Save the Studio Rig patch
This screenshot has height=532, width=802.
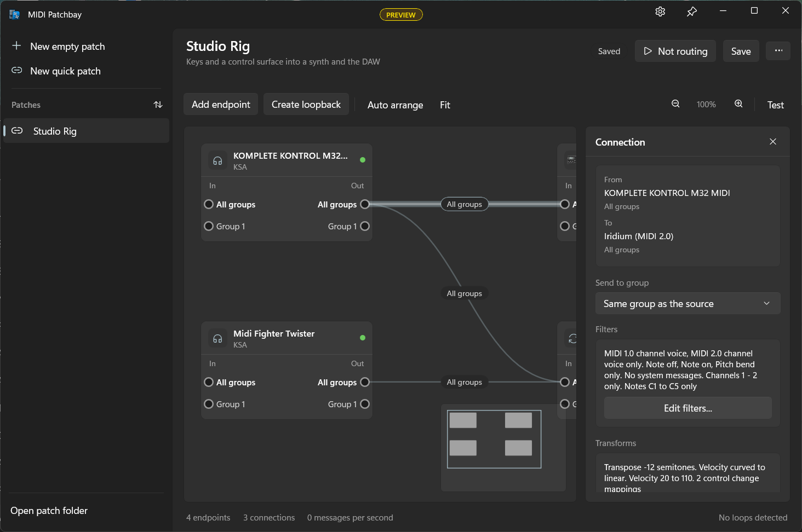(x=741, y=51)
